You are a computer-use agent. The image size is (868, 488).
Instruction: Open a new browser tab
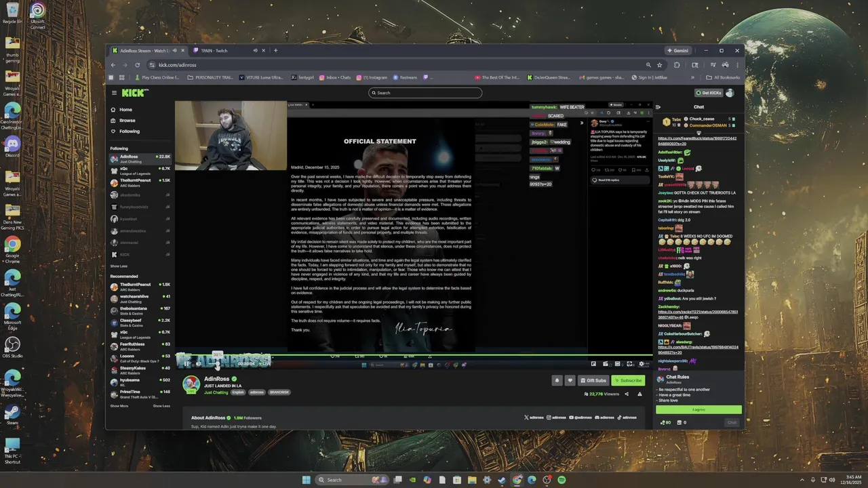coord(275,50)
